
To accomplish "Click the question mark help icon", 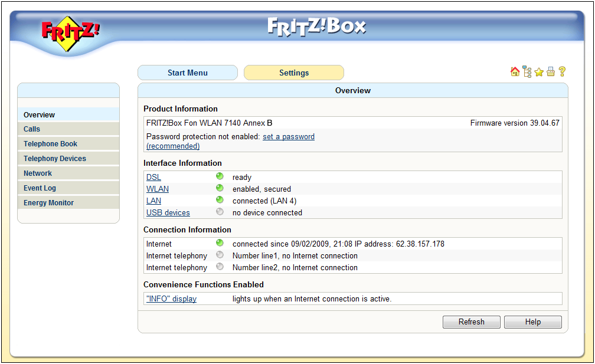I will 563,71.
